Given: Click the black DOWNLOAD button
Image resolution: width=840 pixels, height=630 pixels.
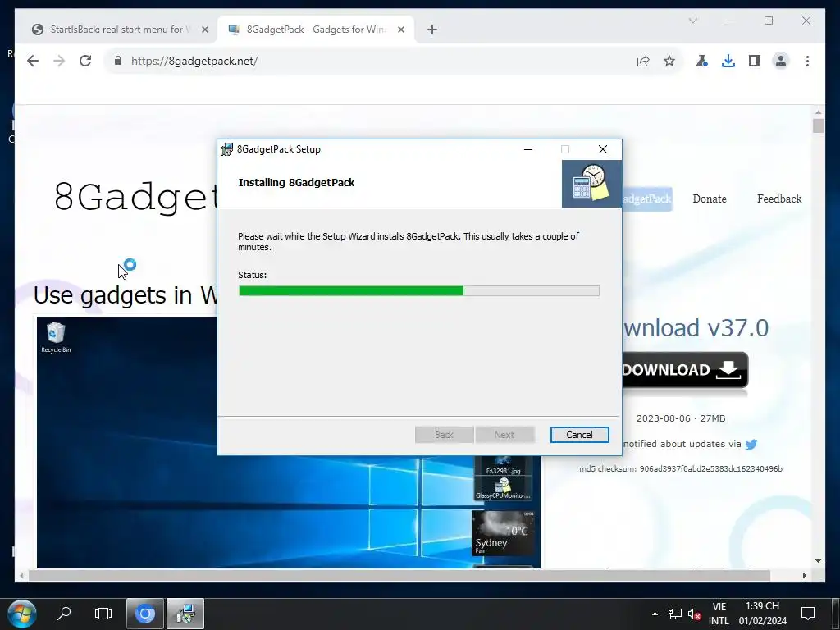Looking at the screenshot, I should coord(685,370).
